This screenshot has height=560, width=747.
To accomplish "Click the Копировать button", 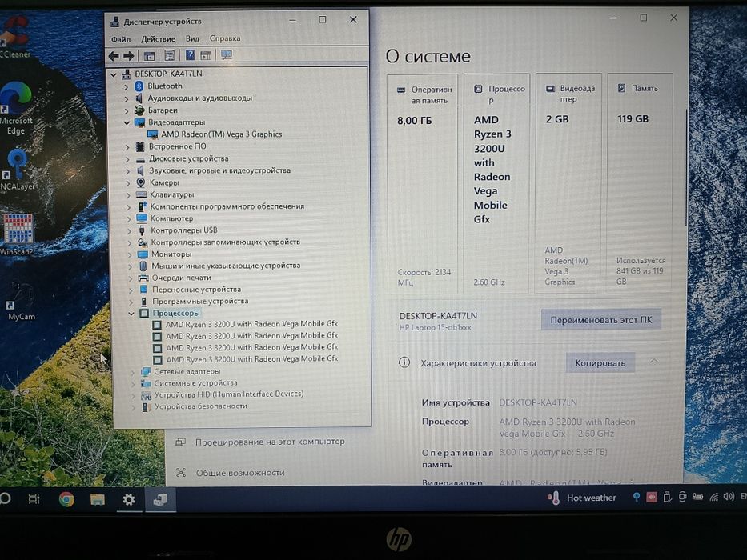I will [600, 363].
